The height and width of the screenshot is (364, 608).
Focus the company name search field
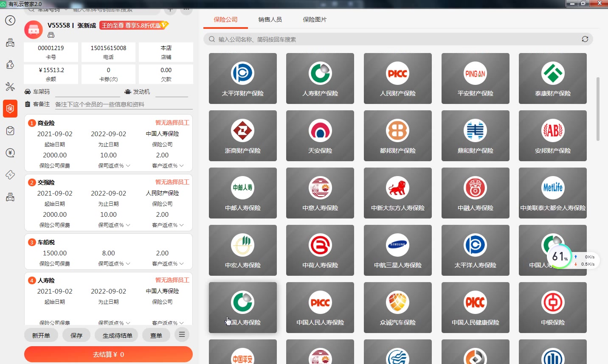pyautogui.click(x=398, y=39)
